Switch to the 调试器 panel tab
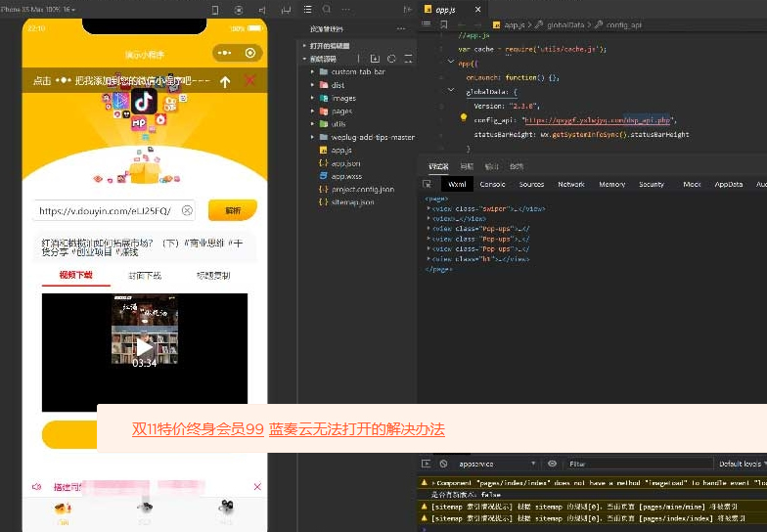This screenshot has width=767, height=532. pos(438,166)
